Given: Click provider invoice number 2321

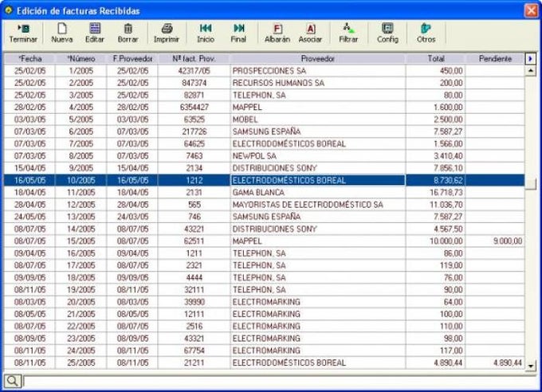Looking at the screenshot, I should 194,265.
